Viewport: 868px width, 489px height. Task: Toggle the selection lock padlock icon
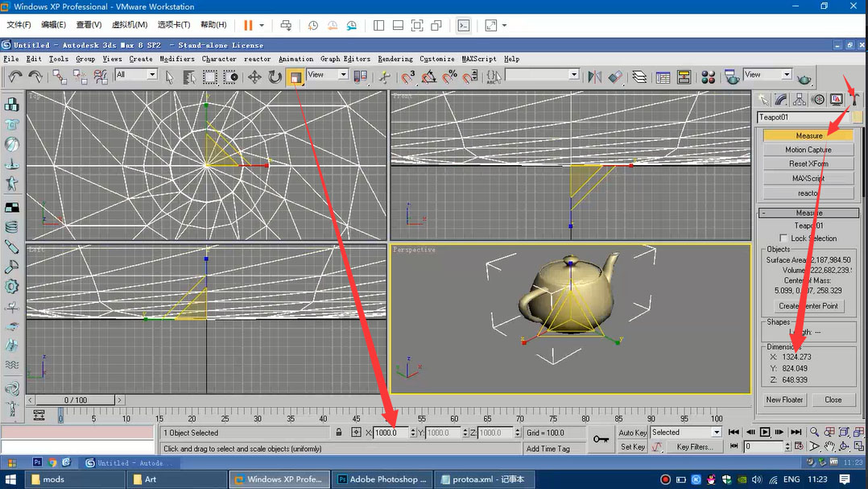(x=339, y=432)
